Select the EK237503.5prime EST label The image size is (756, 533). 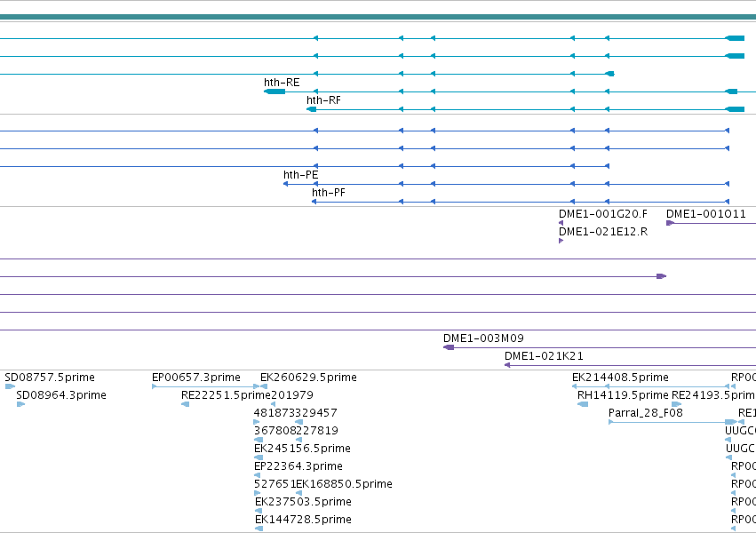(x=303, y=502)
